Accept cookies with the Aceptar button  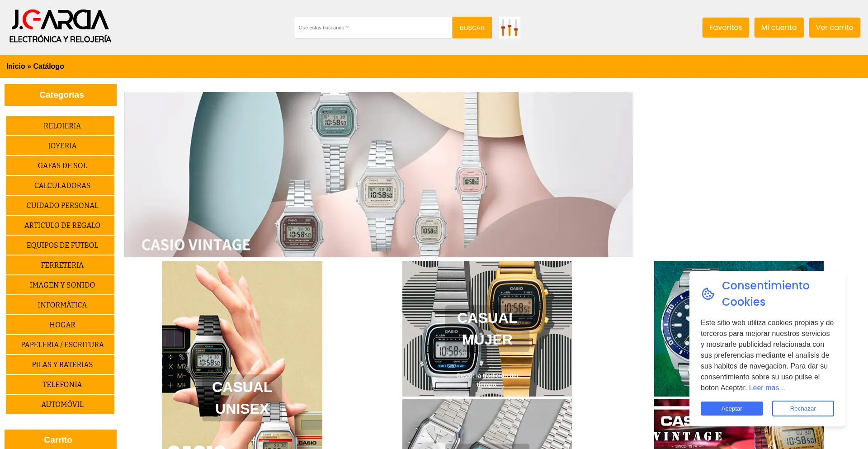(x=731, y=408)
